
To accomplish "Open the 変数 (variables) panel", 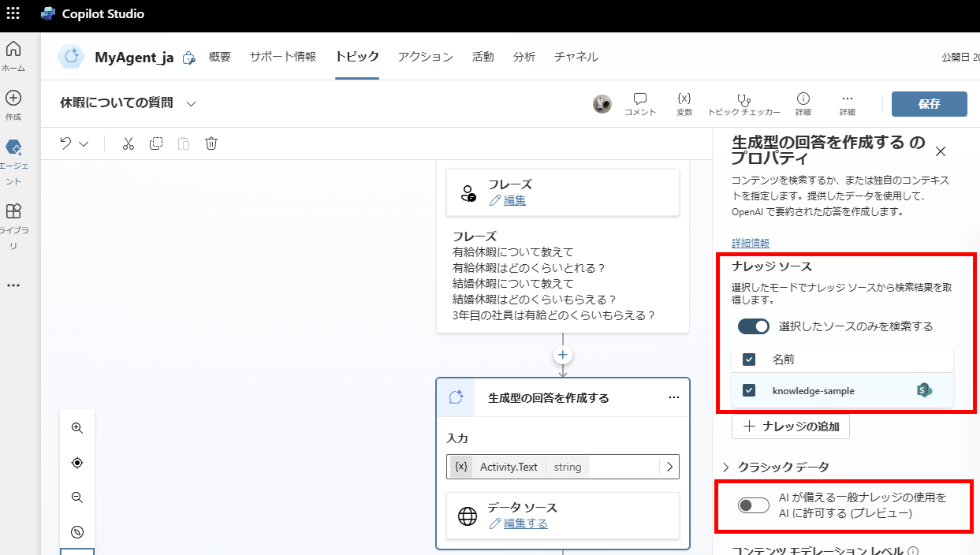I will coord(684,103).
